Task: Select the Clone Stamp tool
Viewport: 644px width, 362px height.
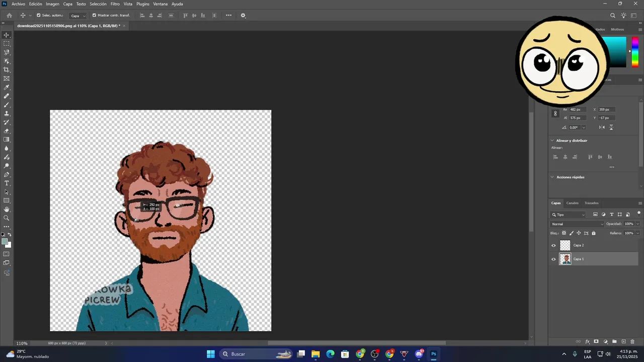Action: coord(7,114)
